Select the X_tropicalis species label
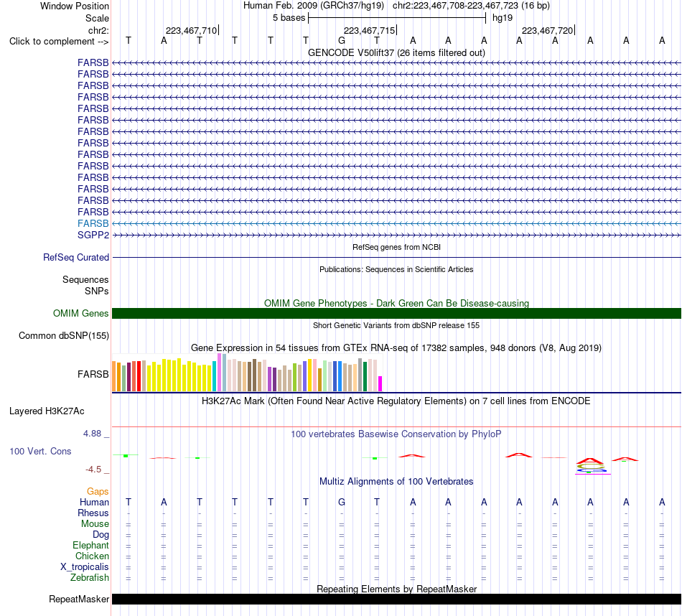This screenshot has height=616, width=682. pos(85,567)
